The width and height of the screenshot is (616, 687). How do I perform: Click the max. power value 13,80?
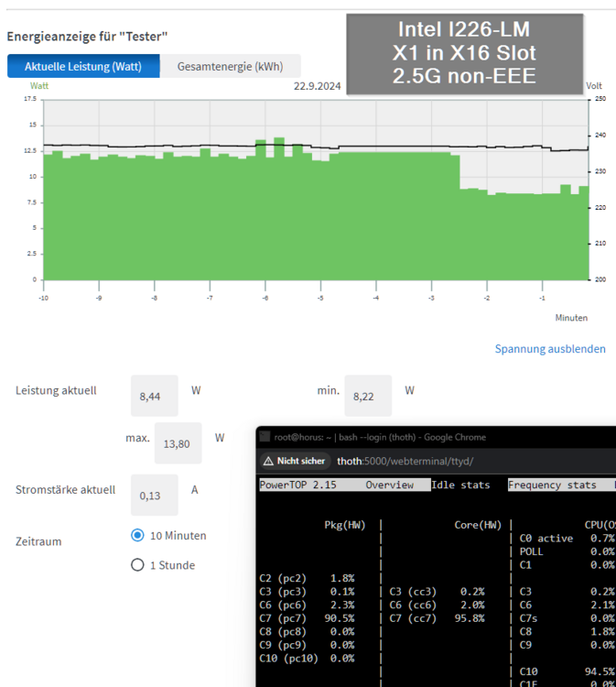(x=178, y=443)
